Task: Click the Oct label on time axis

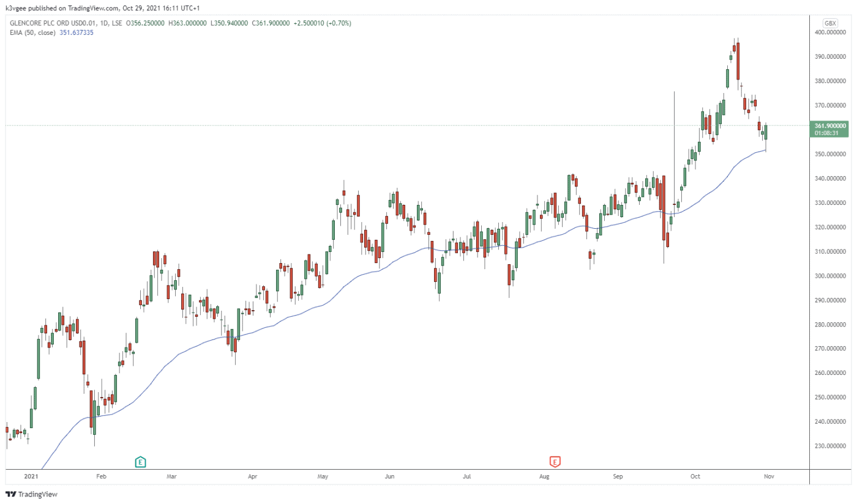Action: point(695,475)
